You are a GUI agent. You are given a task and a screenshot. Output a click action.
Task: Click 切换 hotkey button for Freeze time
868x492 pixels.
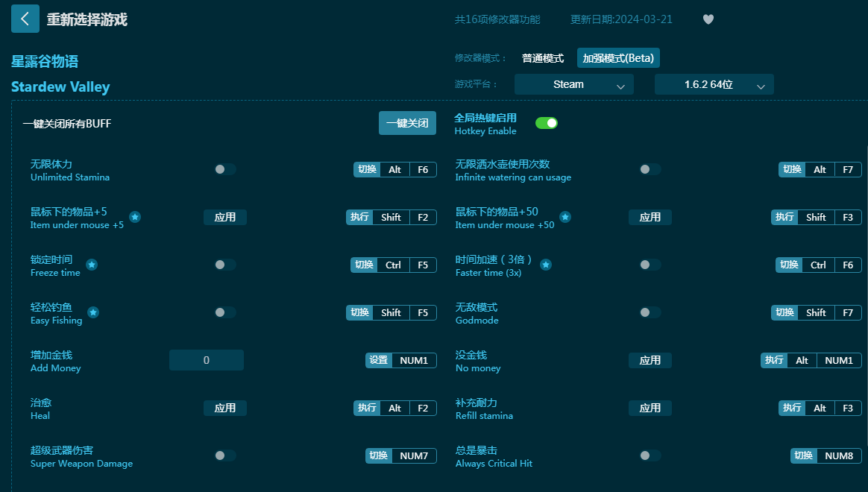[364, 265]
